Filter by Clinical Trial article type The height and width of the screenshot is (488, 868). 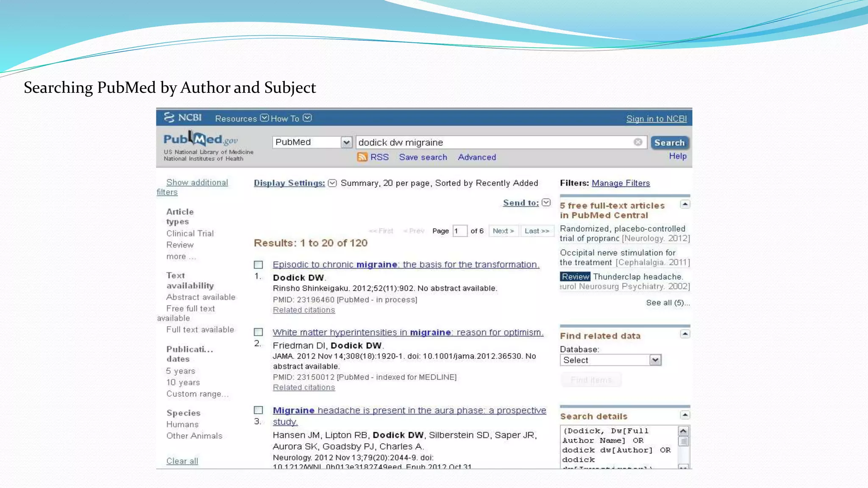tap(190, 233)
